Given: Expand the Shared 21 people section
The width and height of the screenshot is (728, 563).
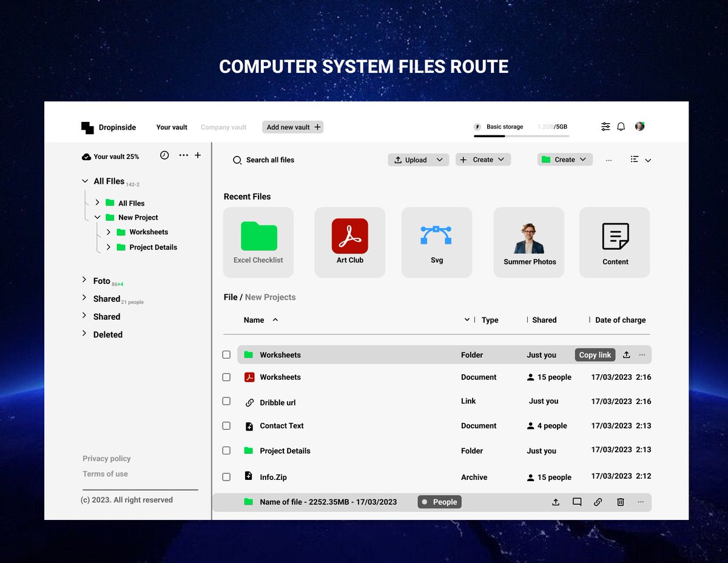Looking at the screenshot, I should 84,298.
